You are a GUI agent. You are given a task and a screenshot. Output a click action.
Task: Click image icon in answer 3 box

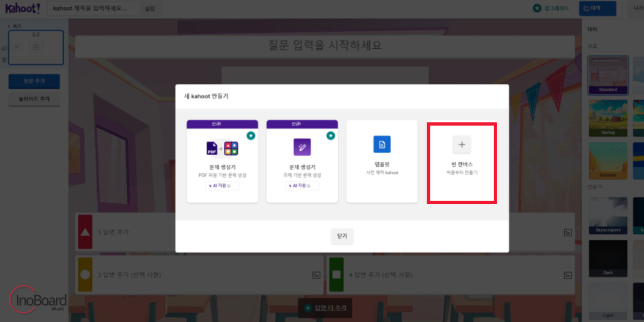tap(316, 275)
